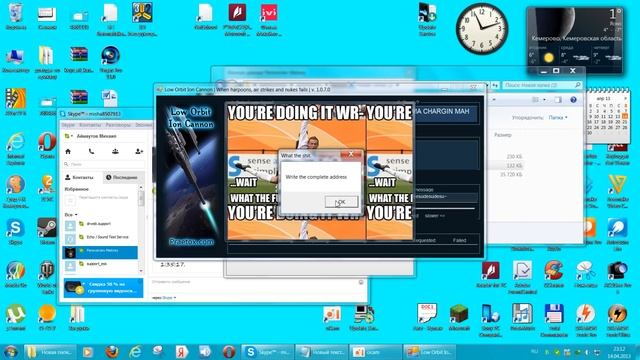Switch to Skype's Последние tab
This screenshot has height=360, width=640.
(122, 178)
